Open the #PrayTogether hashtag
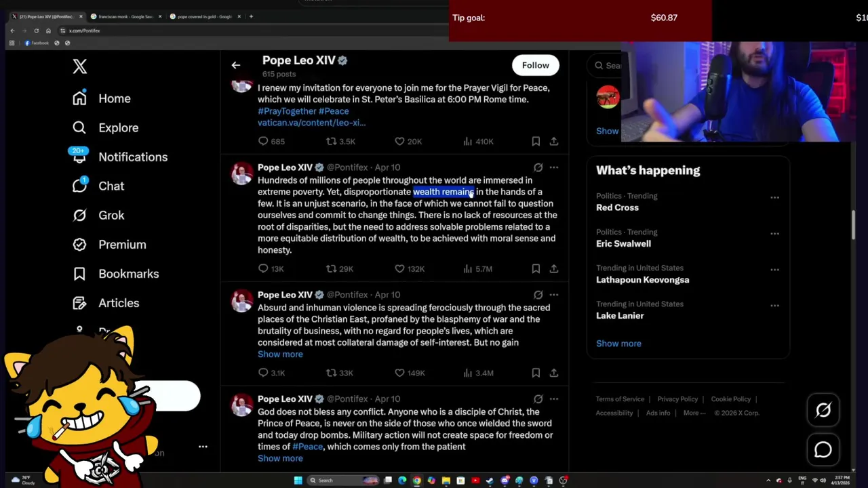This screenshot has height=488, width=868. point(287,111)
